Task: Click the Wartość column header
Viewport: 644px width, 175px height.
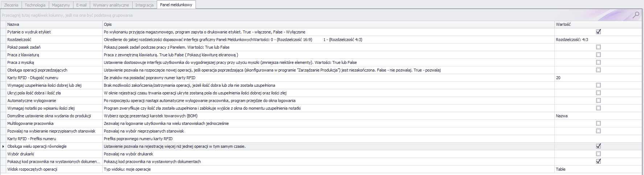Action: [598, 24]
